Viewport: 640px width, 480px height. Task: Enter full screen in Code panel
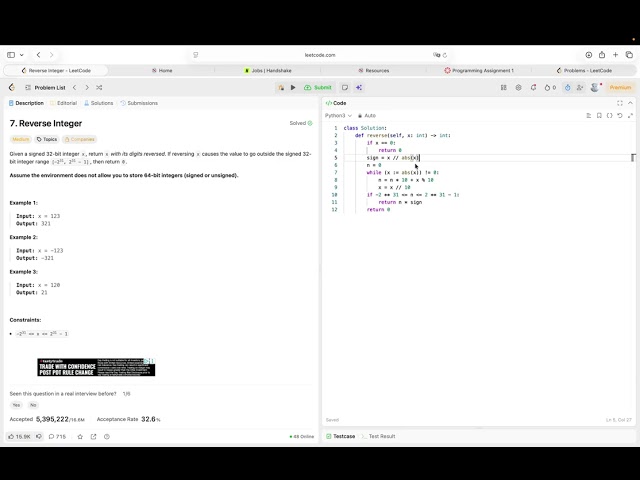pyautogui.click(x=620, y=103)
